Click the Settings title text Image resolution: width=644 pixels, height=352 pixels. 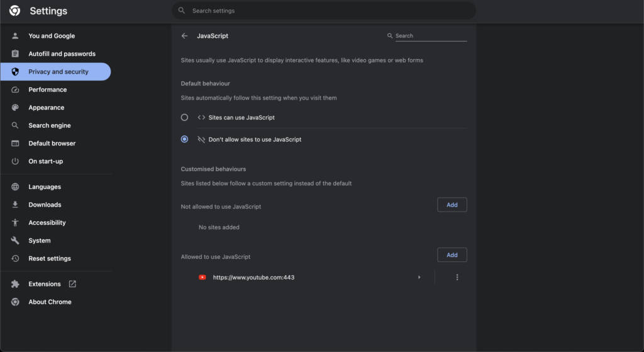48,11
